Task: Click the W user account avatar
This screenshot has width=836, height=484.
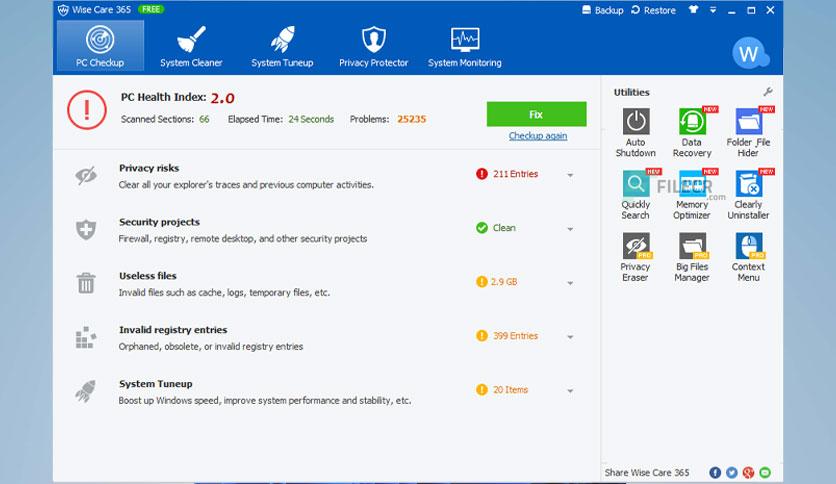Action: click(x=749, y=53)
